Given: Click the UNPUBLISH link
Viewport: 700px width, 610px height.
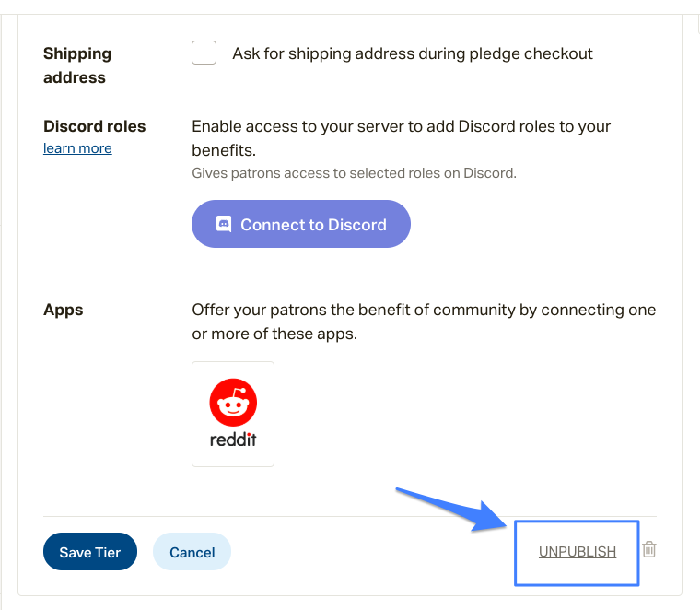Looking at the screenshot, I should pos(577,552).
